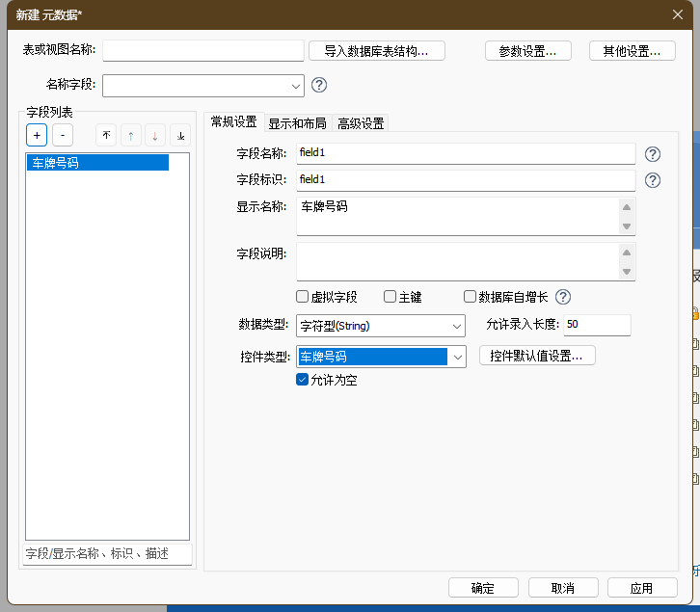Image resolution: width=700 pixels, height=612 pixels.
Task: Expand the 名称字段 combo box
Action: coord(295,86)
